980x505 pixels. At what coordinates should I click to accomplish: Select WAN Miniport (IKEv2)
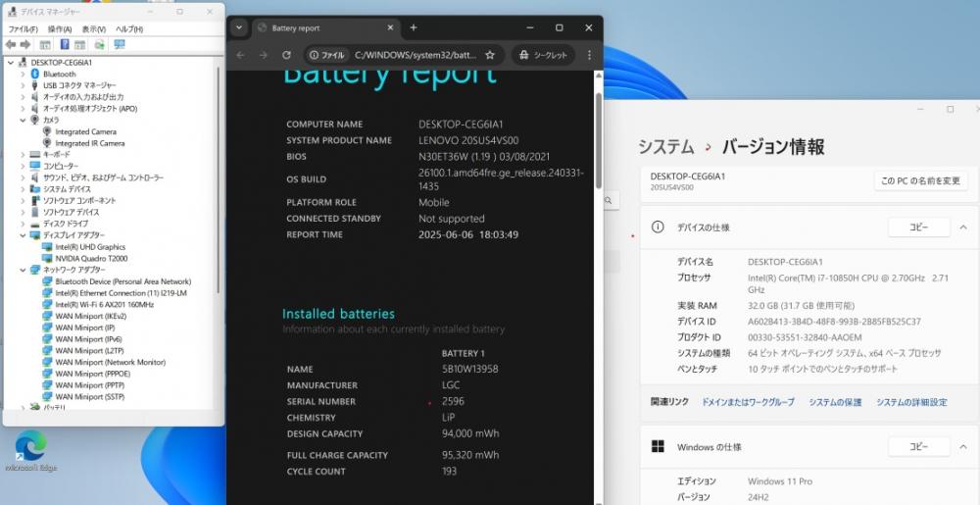[x=90, y=317]
